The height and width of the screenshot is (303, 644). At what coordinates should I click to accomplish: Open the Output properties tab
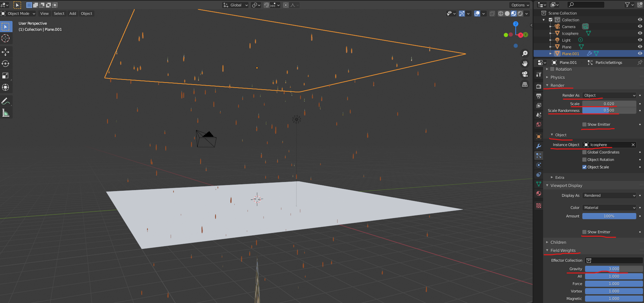(539, 96)
